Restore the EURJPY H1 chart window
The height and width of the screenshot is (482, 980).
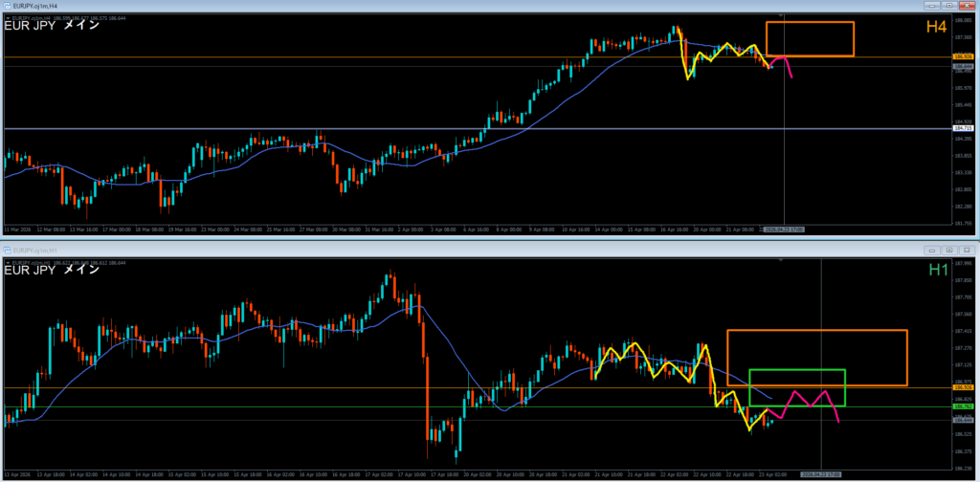pyautogui.click(x=948, y=250)
